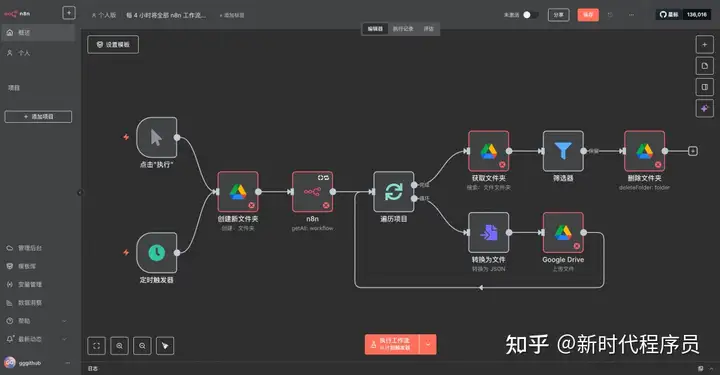Zoom out on the workflow canvas
This screenshot has height=375, width=720.
(142, 346)
